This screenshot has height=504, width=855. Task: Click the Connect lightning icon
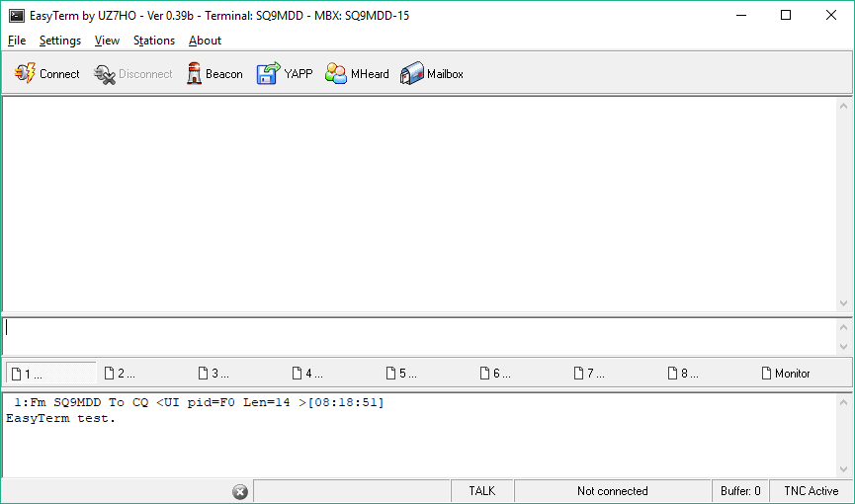[25, 74]
